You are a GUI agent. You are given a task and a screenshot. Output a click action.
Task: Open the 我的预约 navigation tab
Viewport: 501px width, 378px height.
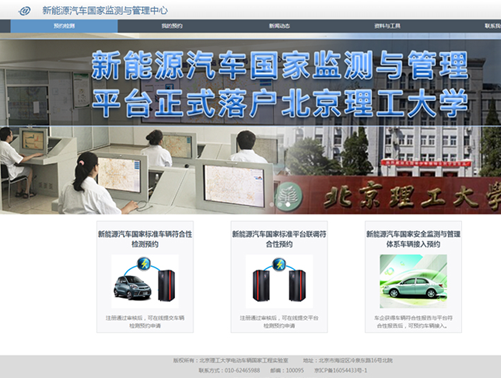[x=172, y=26]
